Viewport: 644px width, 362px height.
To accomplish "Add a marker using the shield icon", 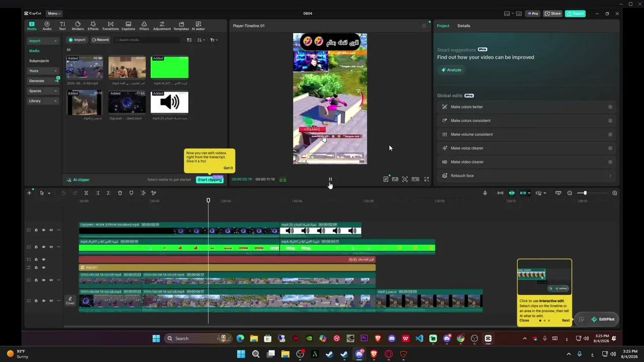I will 131,193.
